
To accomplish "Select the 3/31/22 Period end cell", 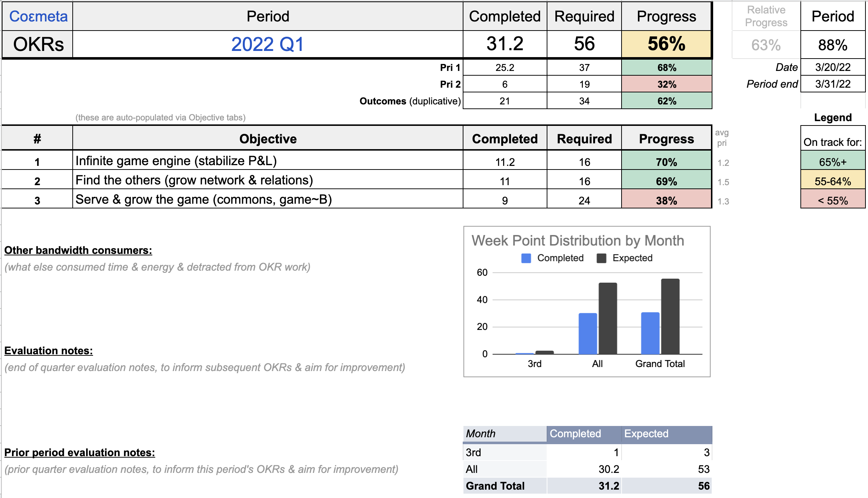I will [832, 84].
